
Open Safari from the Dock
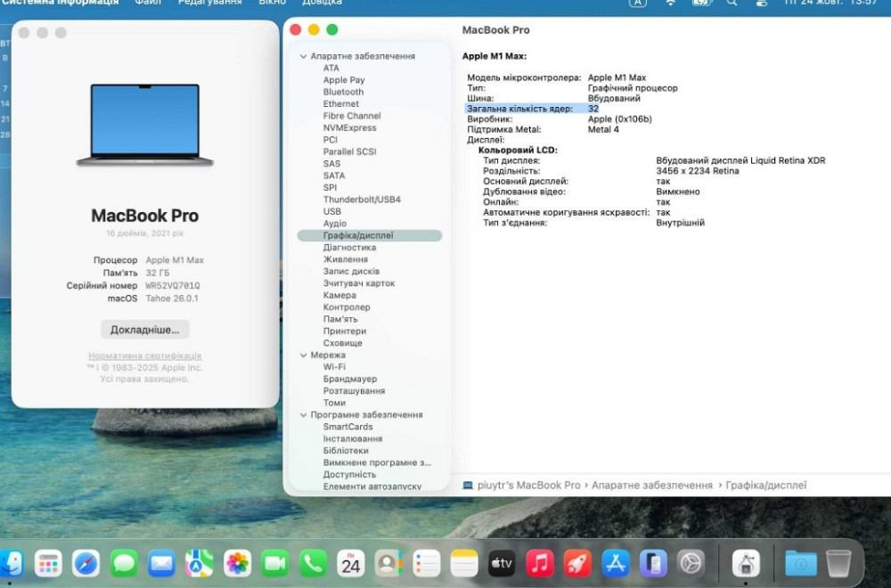86,563
